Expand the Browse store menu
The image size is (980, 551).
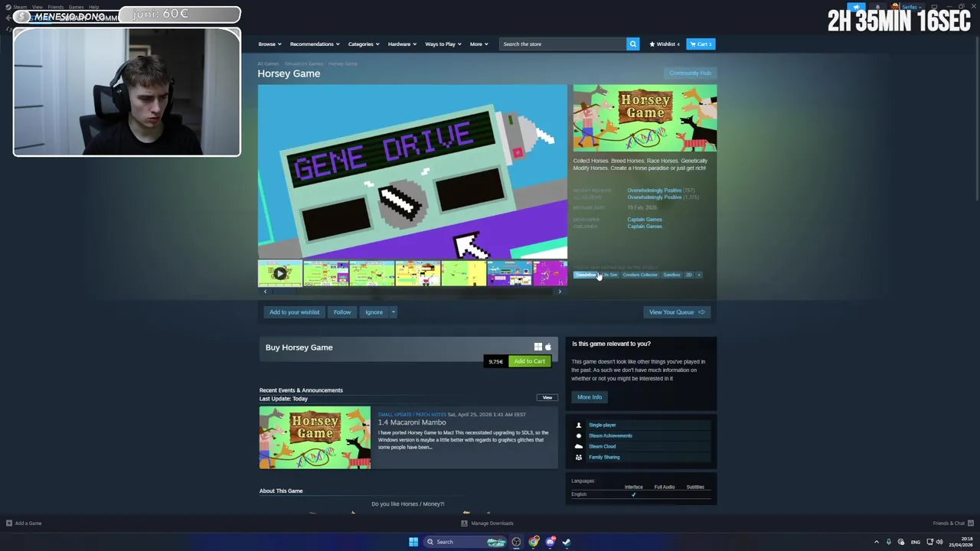coord(269,44)
